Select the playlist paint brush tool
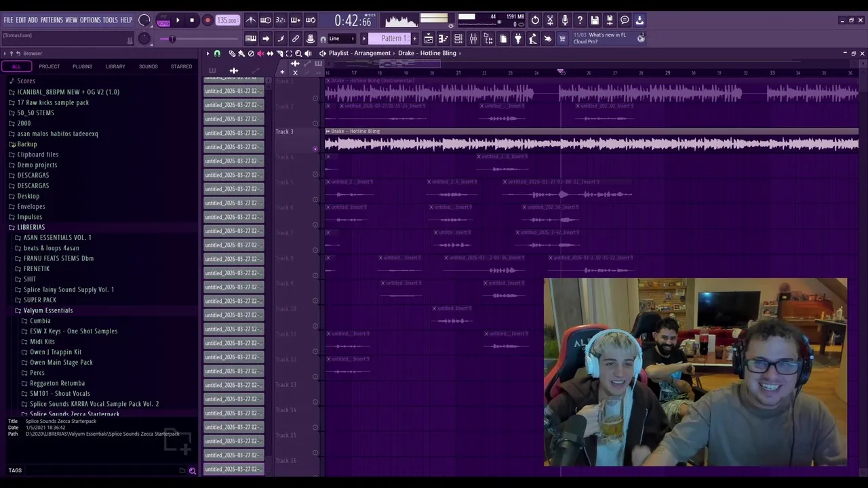868x488 pixels. 241,54
